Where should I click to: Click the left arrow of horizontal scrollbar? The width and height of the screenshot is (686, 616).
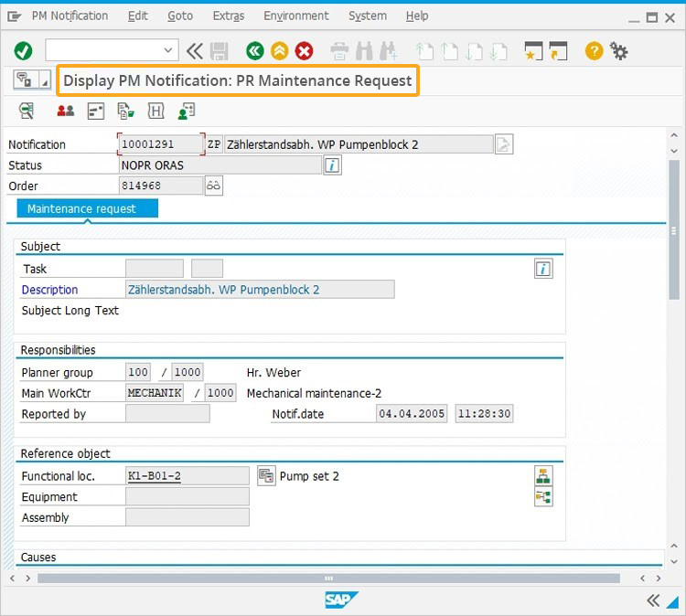(x=12, y=579)
